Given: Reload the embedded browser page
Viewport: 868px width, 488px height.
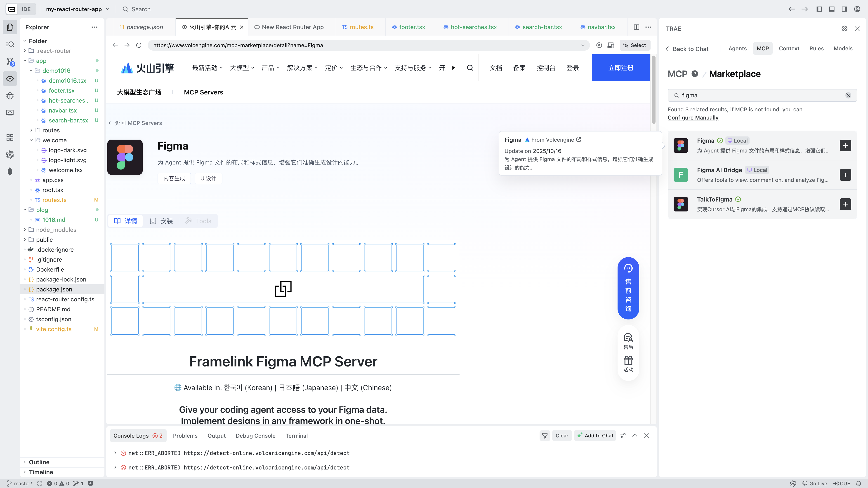Looking at the screenshot, I should [x=139, y=45].
